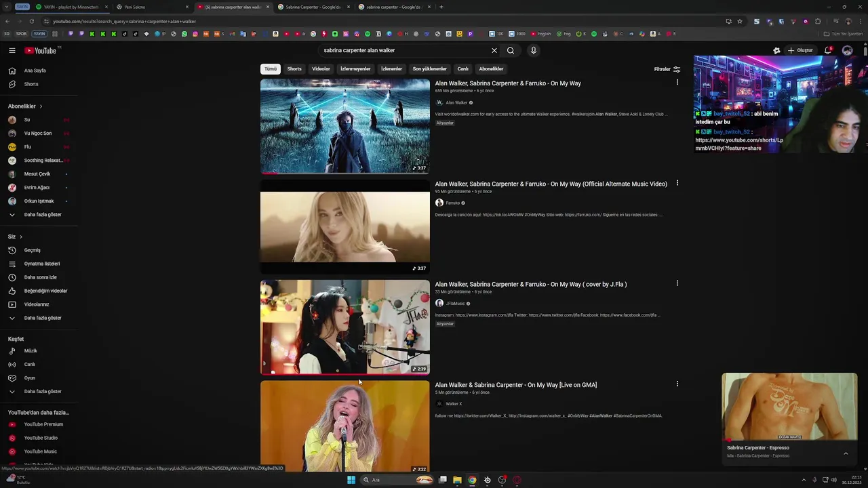Start voice search with microphone icon
Image resolution: width=868 pixels, height=488 pixels.
coord(534,50)
